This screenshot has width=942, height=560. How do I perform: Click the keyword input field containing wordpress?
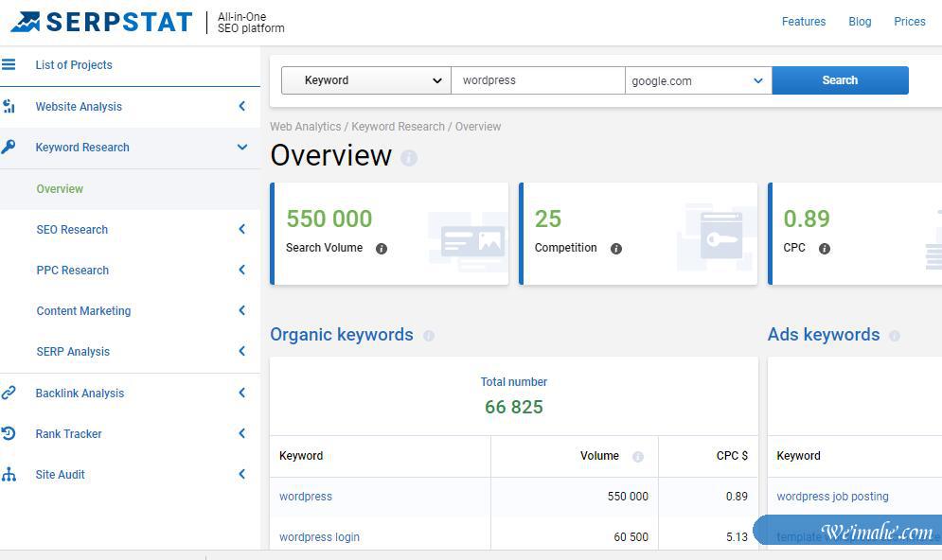[537, 80]
